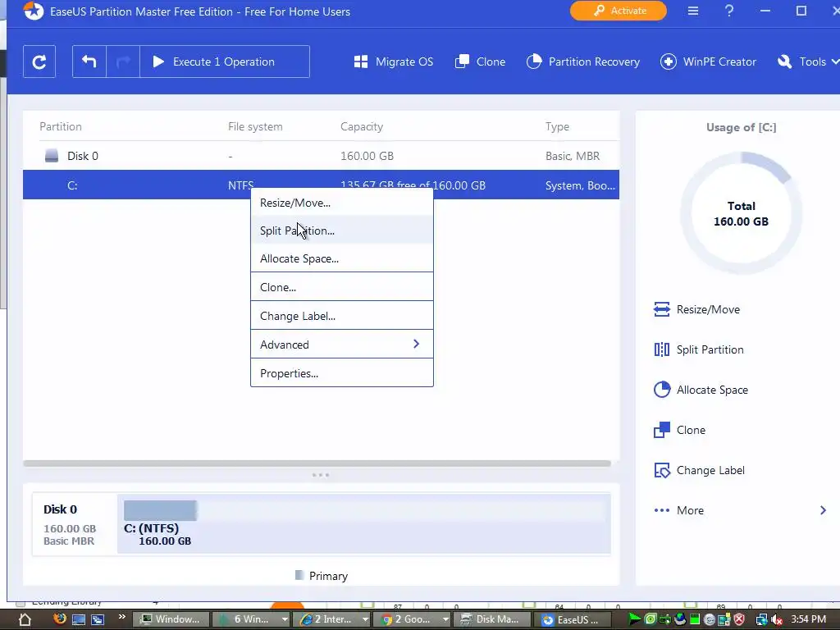840x630 pixels.
Task: Open the taskbar home start icon
Action: 25,619
